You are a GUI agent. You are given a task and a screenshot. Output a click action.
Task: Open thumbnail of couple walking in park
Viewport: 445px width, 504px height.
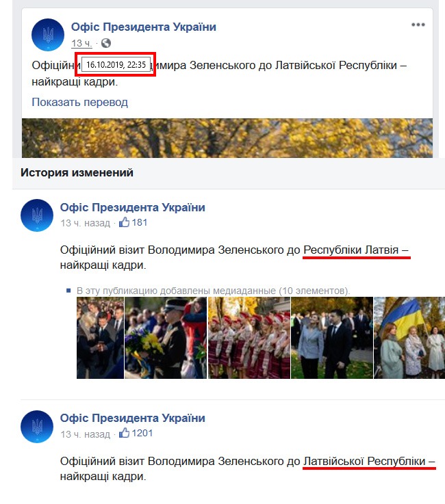[x=332, y=338]
